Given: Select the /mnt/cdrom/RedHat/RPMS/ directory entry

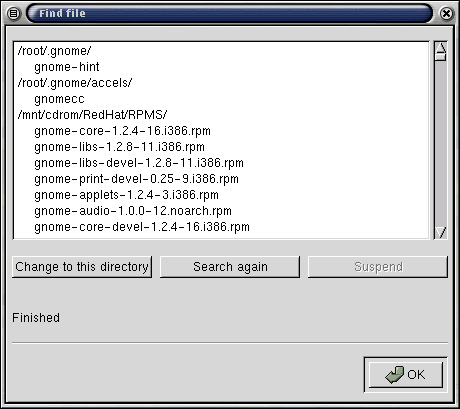Looking at the screenshot, I should (x=92, y=115).
